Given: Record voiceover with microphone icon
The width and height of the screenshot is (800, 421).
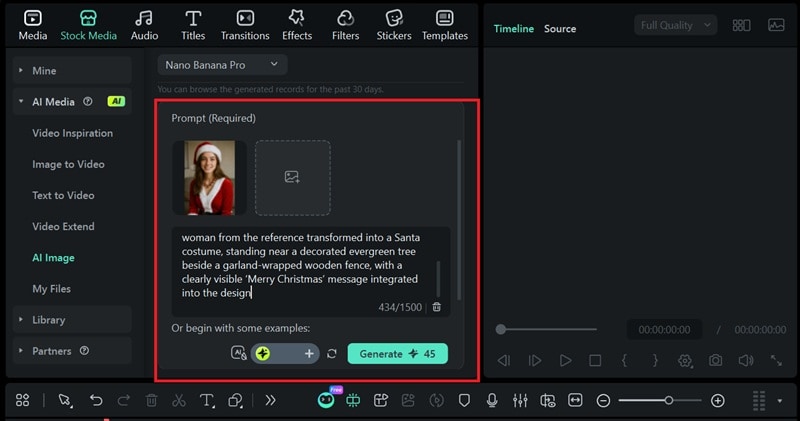Looking at the screenshot, I should click(x=492, y=401).
